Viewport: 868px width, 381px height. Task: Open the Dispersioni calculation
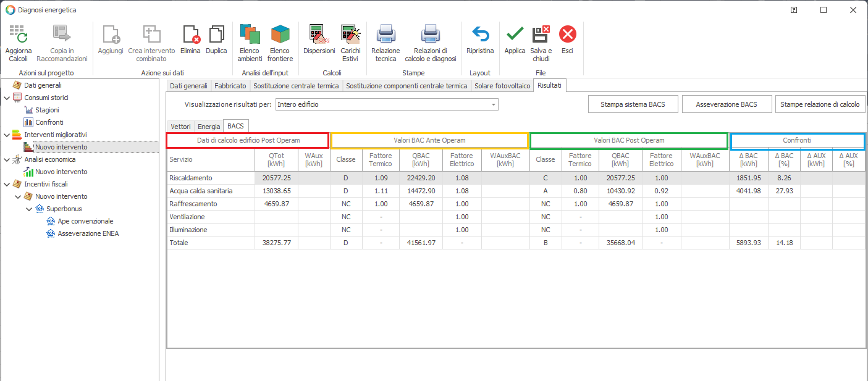tap(319, 35)
